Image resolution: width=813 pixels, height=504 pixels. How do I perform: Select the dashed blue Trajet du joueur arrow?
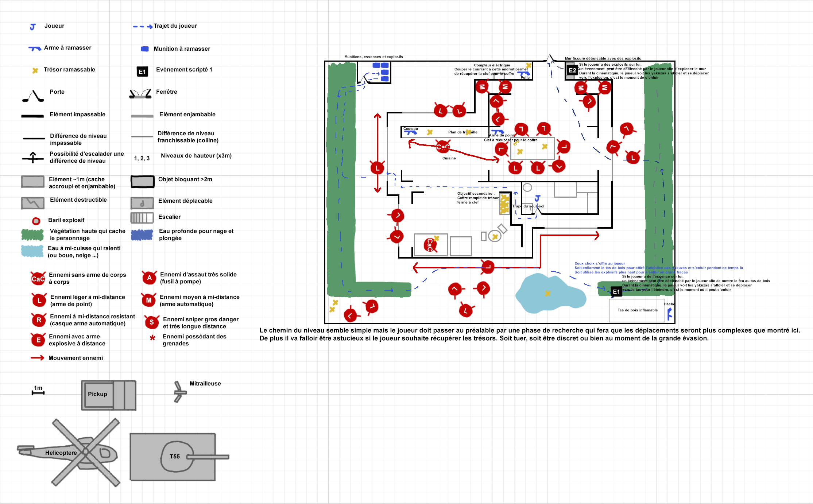(x=143, y=27)
